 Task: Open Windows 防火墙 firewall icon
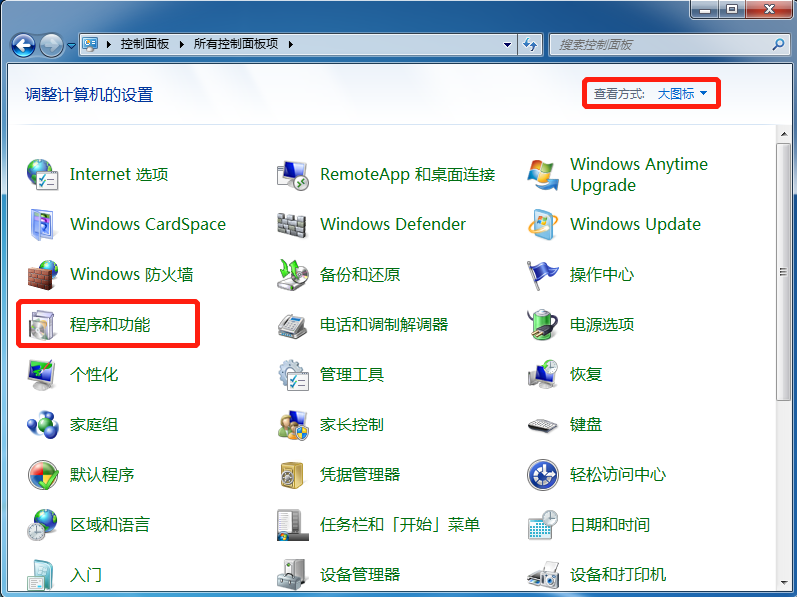point(42,274)
